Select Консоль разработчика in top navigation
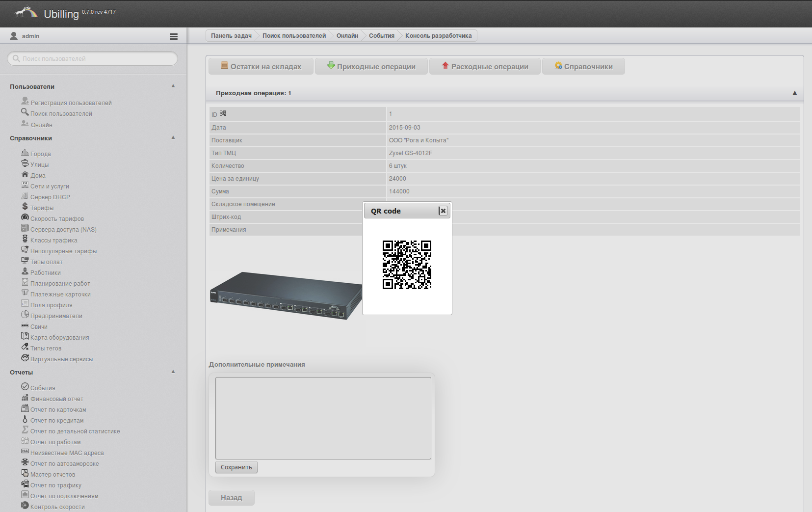This screenshot has height=512, width=812. tap(438, 36)
